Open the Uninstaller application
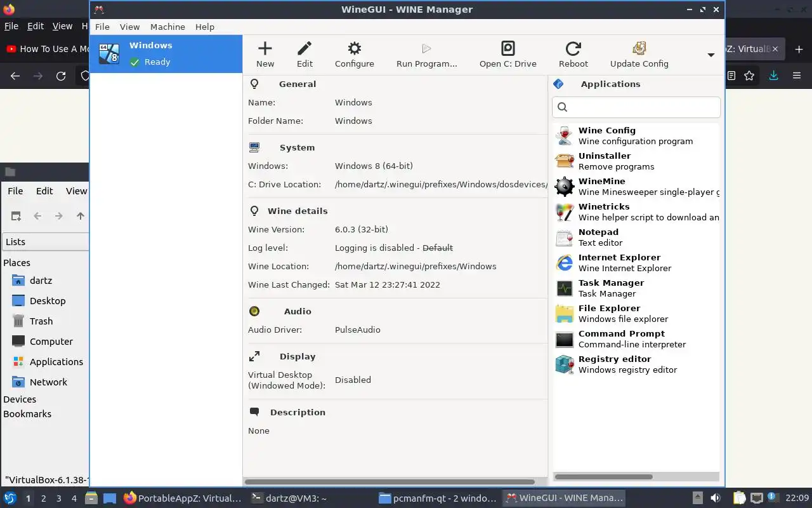812x508 pixels. click(637, 161)
